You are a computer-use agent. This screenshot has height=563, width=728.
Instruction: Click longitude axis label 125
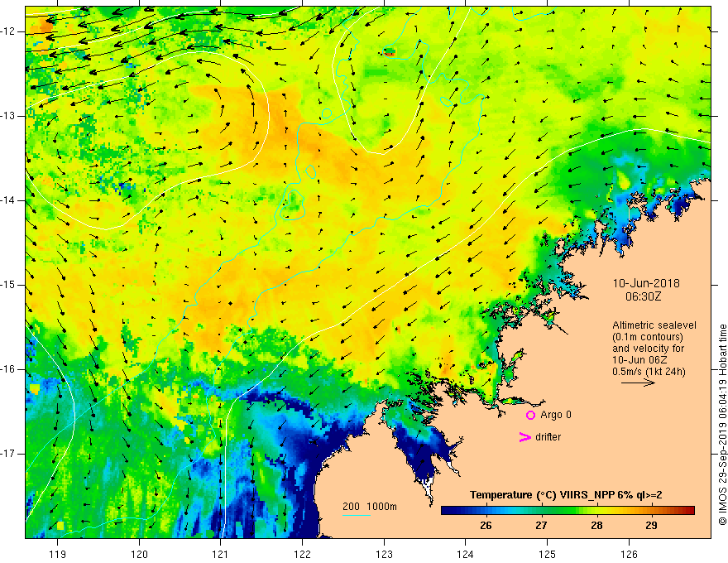548,554
